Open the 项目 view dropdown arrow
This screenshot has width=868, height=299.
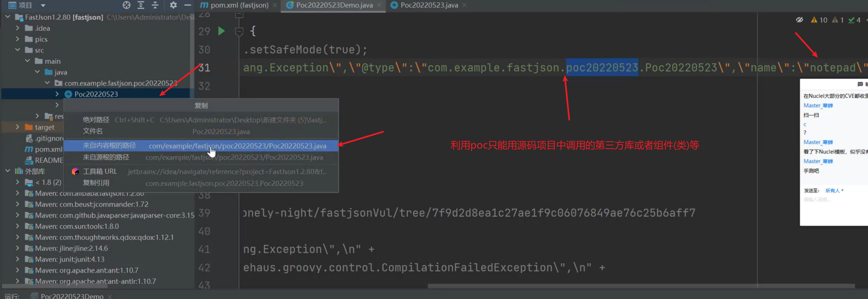click(43, 6)
